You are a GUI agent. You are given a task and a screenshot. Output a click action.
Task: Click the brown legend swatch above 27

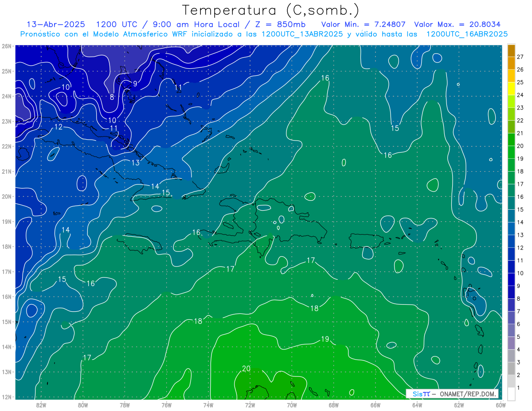(x=511, y=51)
